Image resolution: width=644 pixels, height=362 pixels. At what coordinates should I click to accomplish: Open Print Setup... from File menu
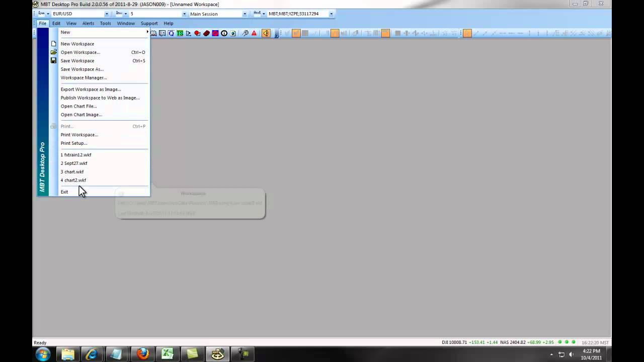pos(74,143)
